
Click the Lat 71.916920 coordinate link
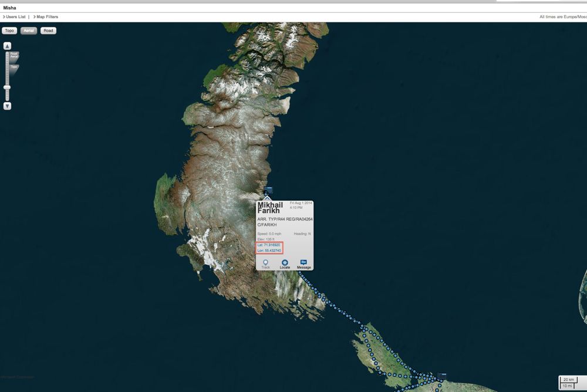click(x=269, y=245)
